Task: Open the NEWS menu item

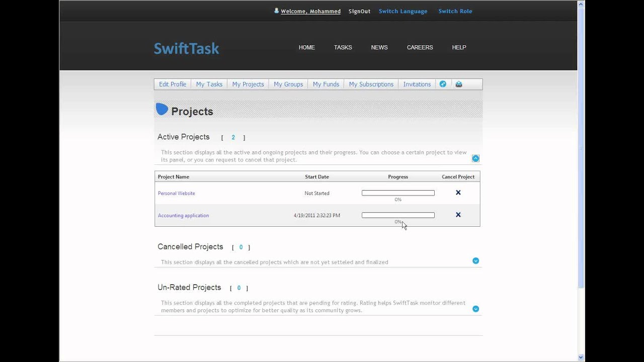Action: (379, 47)
